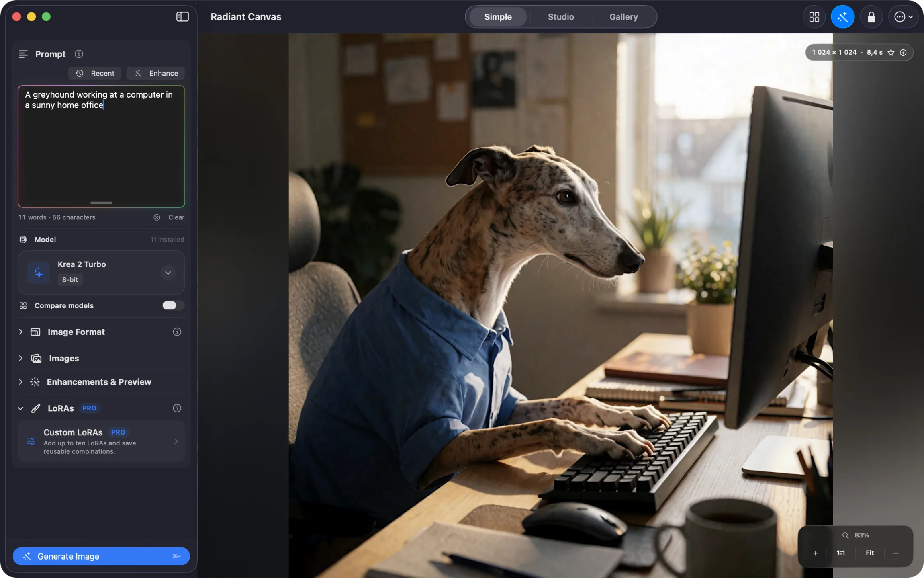Screen dimensions: 924x578
Task: Click Generate Image button
Action: click(x=101, y=556)
